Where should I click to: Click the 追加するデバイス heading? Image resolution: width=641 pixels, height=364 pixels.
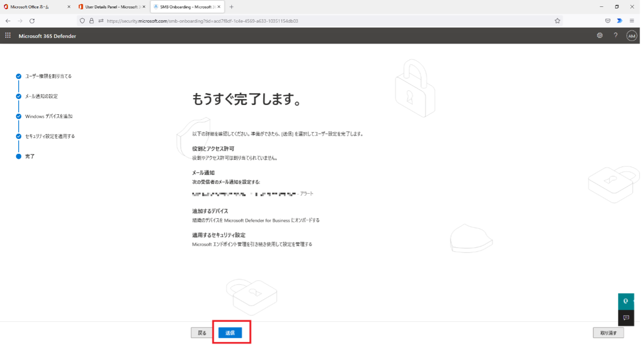[x=210, y=211]
